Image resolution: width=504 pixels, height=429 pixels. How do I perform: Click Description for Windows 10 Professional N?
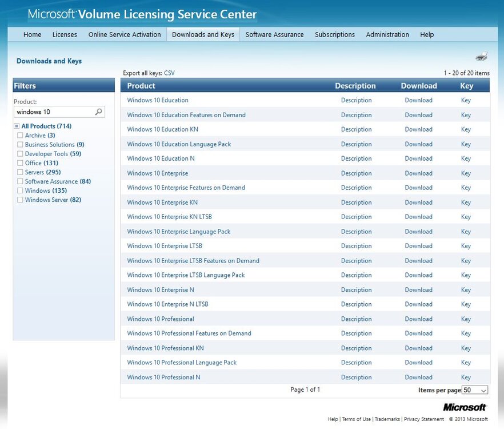pos(356,377)
